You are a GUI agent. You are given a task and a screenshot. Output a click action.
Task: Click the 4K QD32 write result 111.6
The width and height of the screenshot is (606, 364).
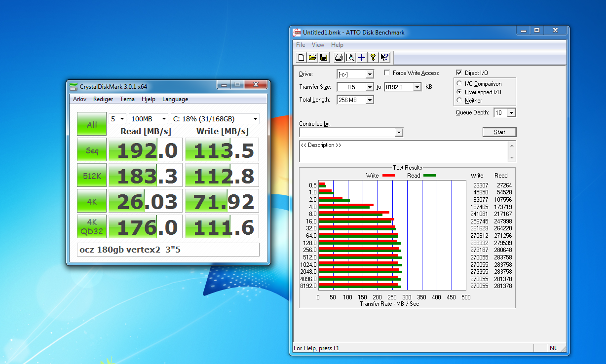click(x=222, y=227)
